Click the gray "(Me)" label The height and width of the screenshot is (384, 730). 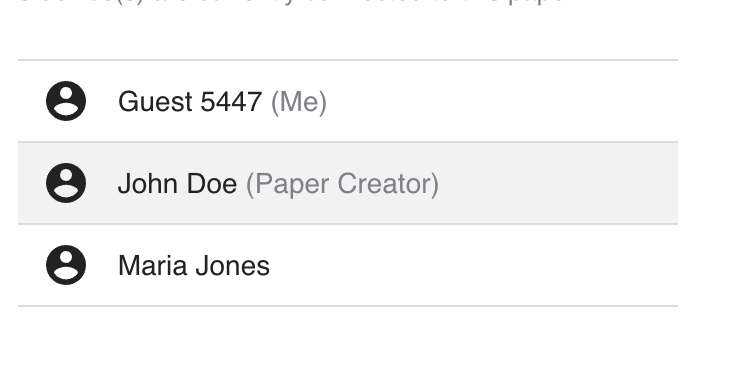pos(299,102)
